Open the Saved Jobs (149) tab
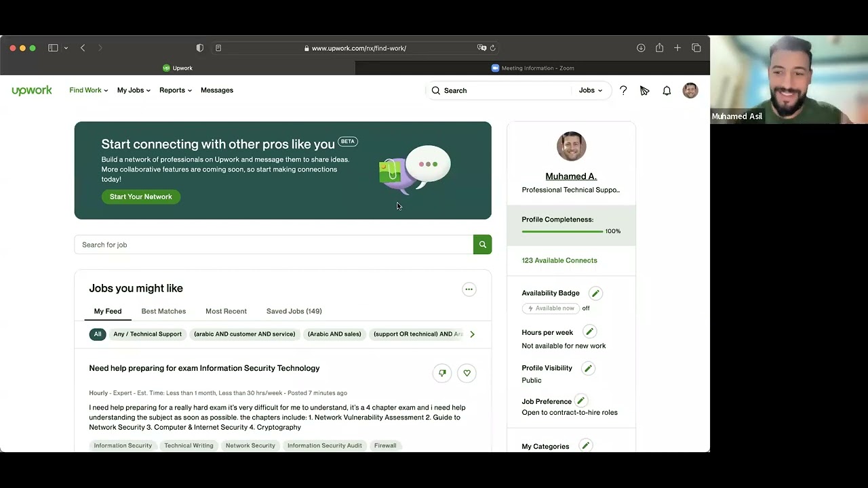 point(294,311)
